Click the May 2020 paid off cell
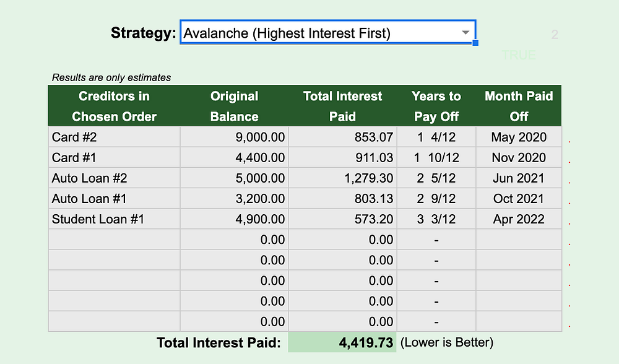The width and height of the screenshot is (619, 364). 519,137
